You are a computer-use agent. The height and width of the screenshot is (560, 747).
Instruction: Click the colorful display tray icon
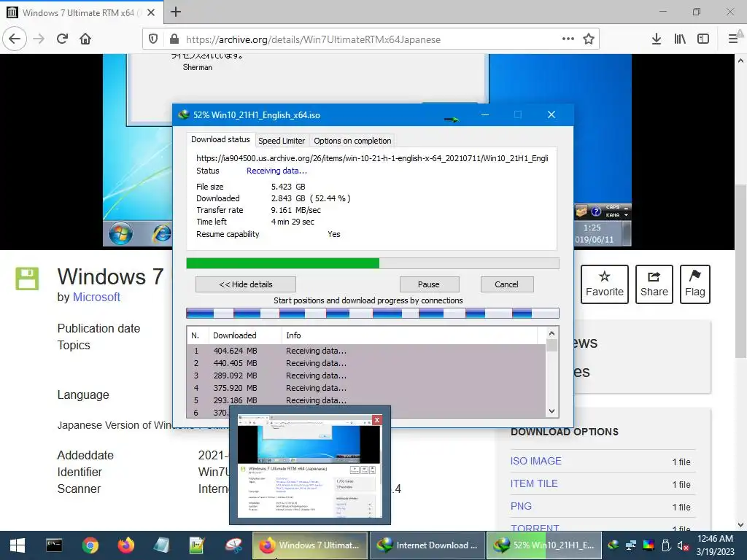point(649,545)
